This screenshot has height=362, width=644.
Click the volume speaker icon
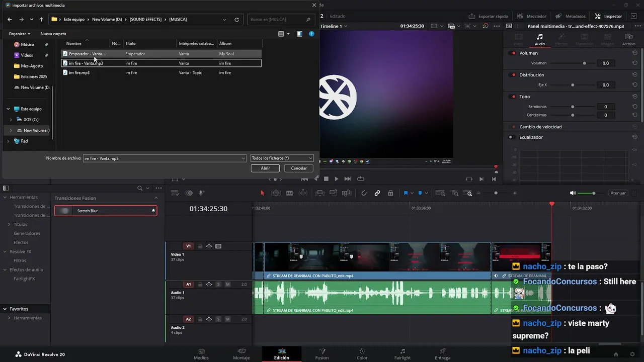click(573, 193)
